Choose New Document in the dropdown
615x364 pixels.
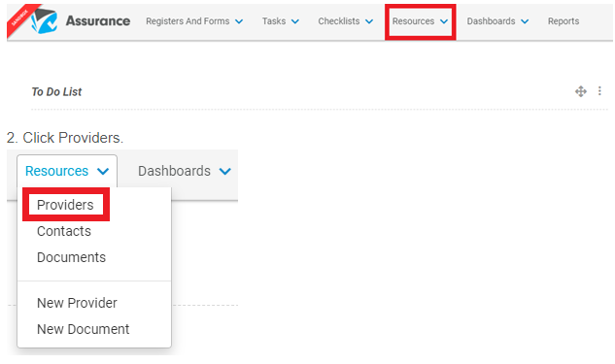84,329
